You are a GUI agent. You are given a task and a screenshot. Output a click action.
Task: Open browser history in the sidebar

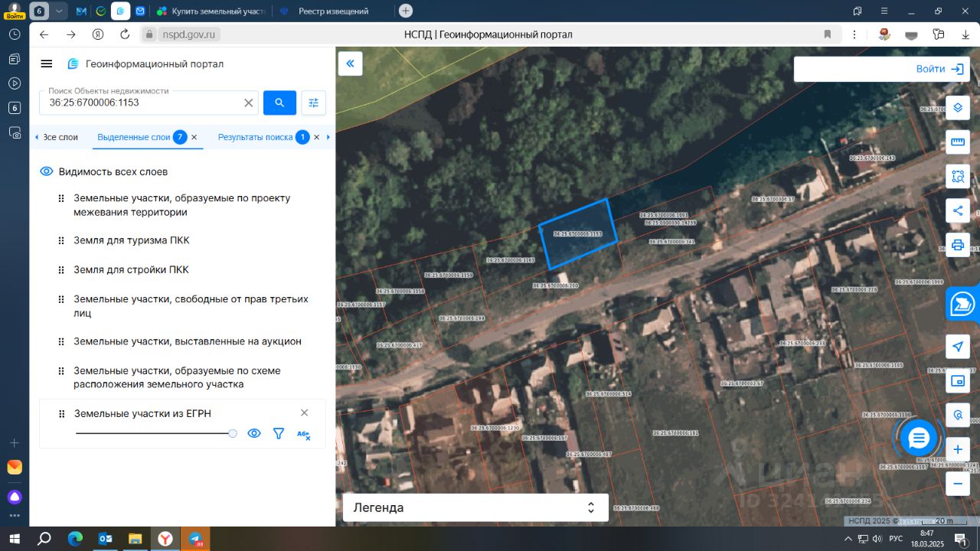point(14,34)
